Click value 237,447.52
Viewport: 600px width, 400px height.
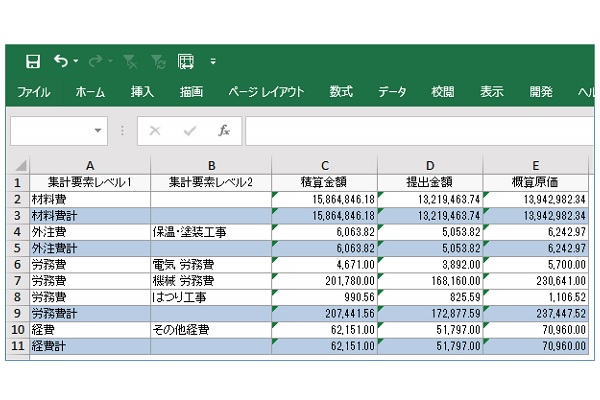(536, 313)
